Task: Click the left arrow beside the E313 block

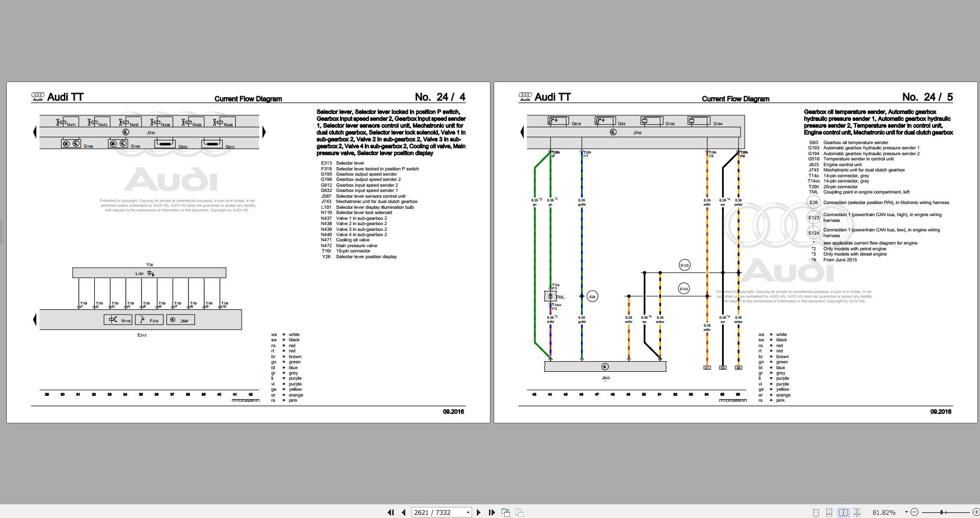Action: 35,319
